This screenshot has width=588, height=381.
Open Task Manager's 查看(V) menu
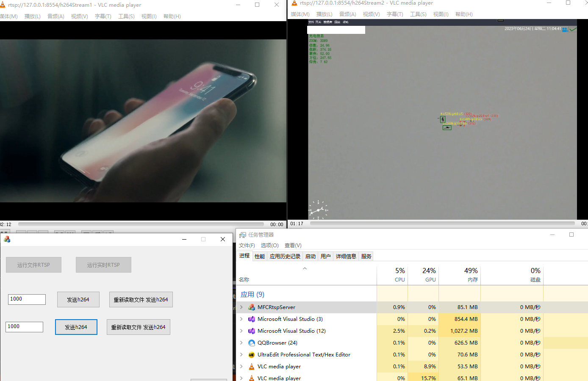[x=293, y=246]
